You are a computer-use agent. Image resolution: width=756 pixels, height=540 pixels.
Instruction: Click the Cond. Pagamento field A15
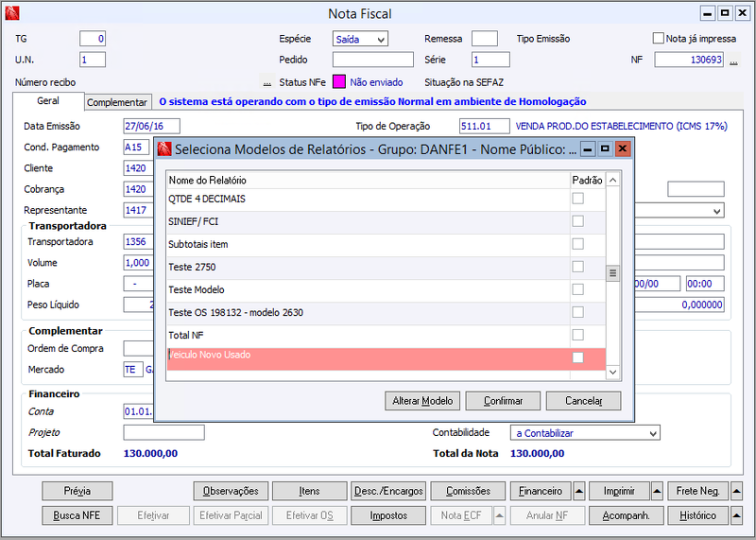pos(136,148)
